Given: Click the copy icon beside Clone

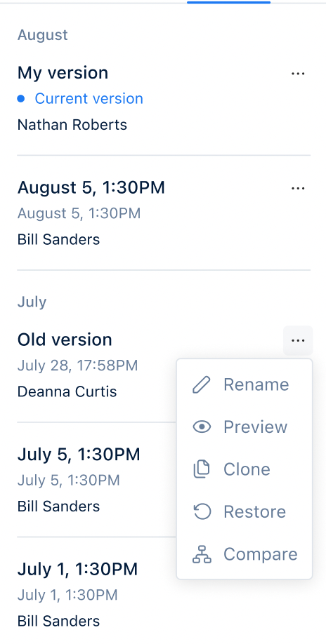Looking at the screenshot, I should point(202,469).
